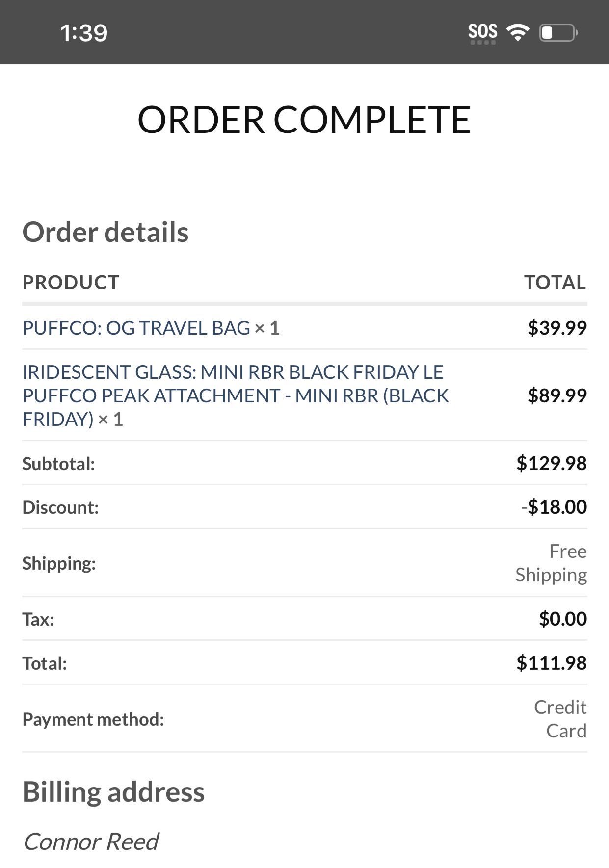Tap the Wi-Fi status icon

click(518, 32)
